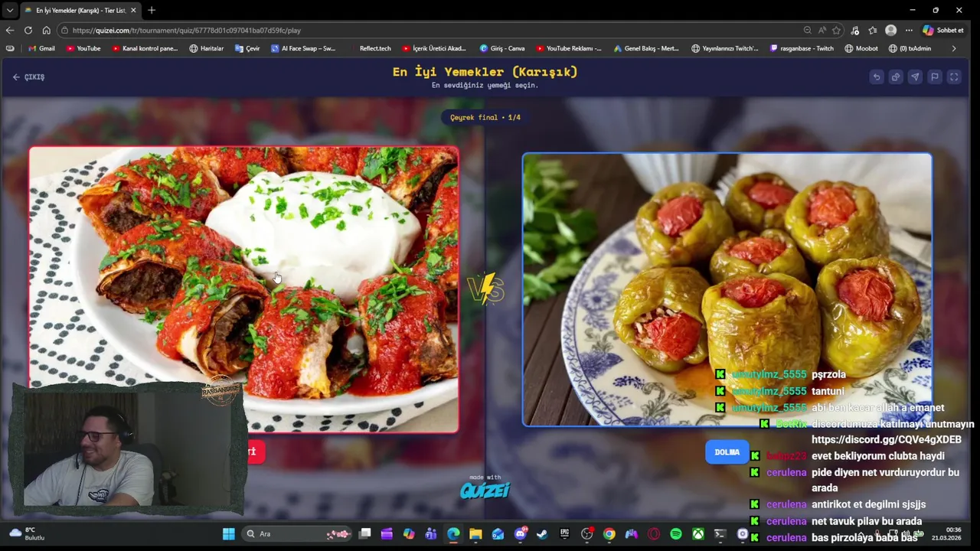Toggle fullscreen icon in quiz header
Viewport: 980px width, 551px height.
pyautogui.click(x=954, y=77)
